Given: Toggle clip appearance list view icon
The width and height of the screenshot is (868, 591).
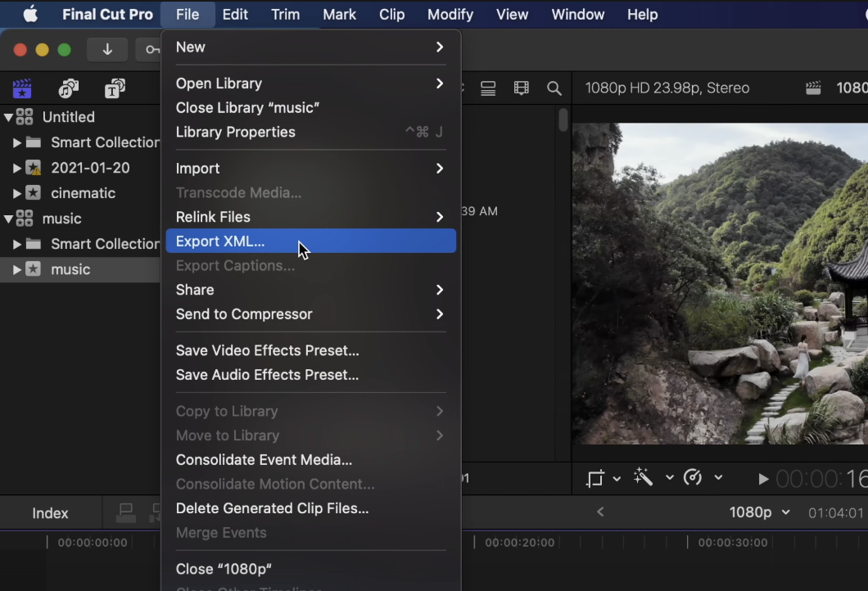Looking at the screenshot, I should pyautogui.click(x=488, y=88).
